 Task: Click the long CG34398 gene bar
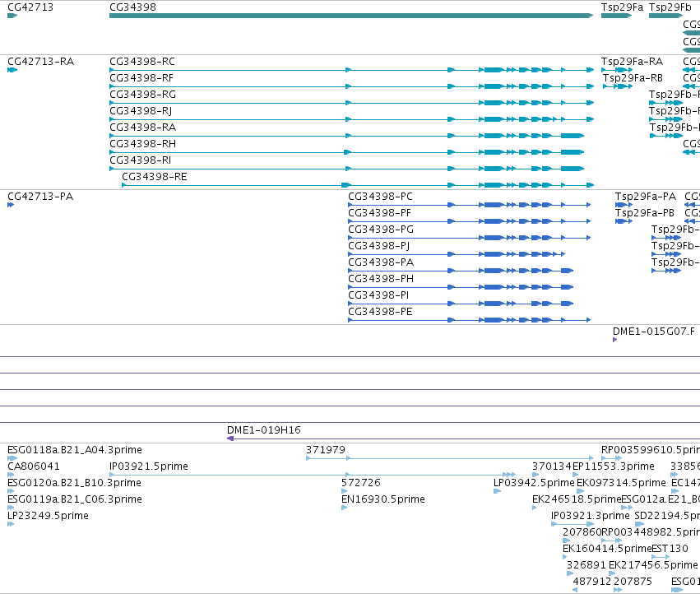point(351,16)
